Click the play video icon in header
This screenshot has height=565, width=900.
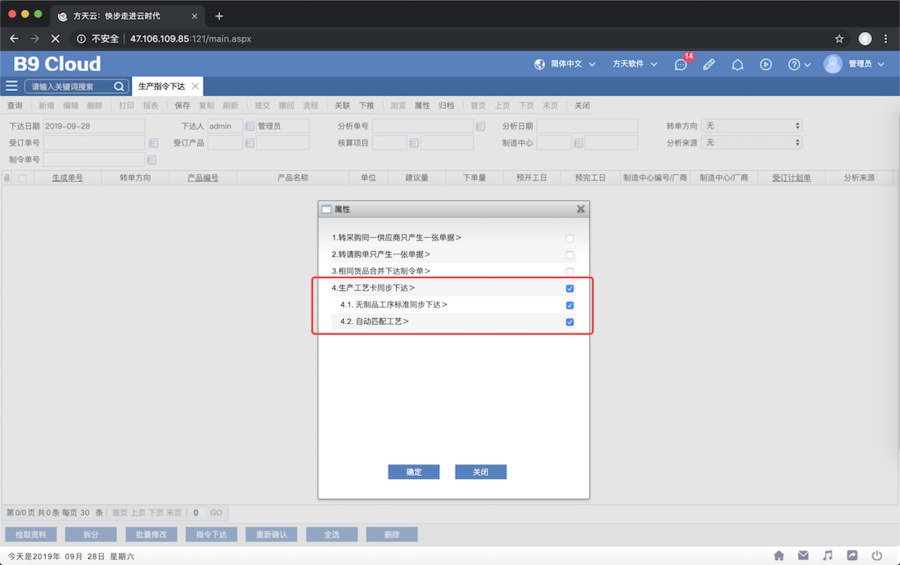coord(766,64)
